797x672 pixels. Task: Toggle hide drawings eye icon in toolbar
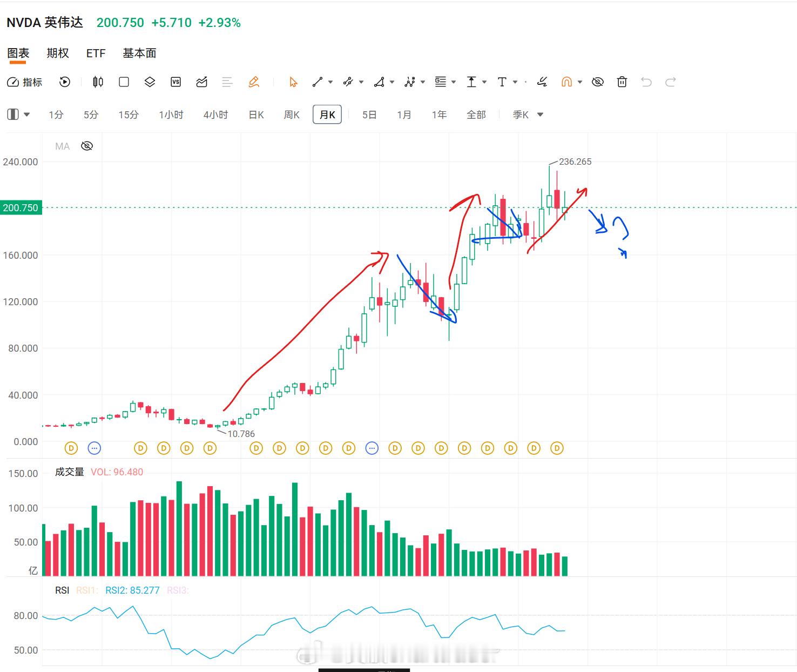[598, 82]
